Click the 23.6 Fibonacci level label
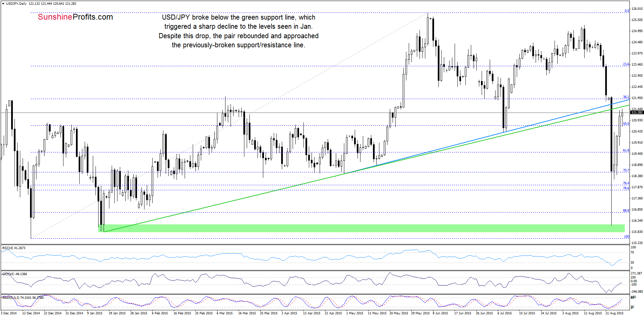Screen dimensions: 644x316 click(626, 64)
